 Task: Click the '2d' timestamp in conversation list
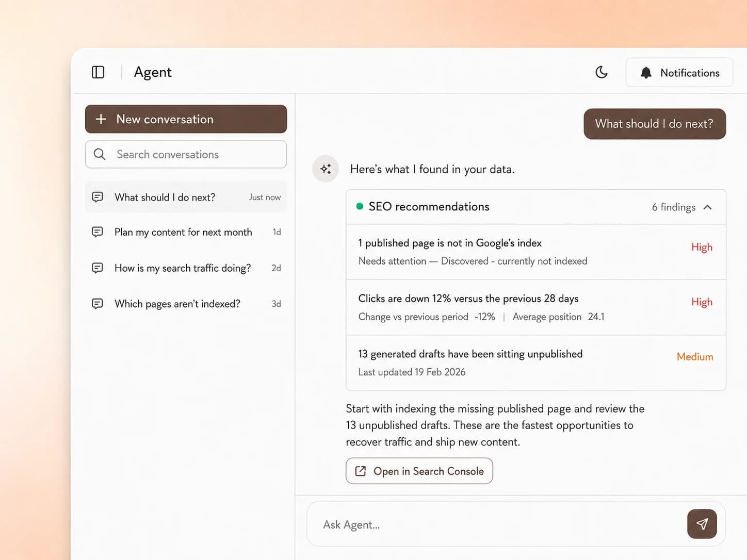pyautogui.click(x=277, y=268)
